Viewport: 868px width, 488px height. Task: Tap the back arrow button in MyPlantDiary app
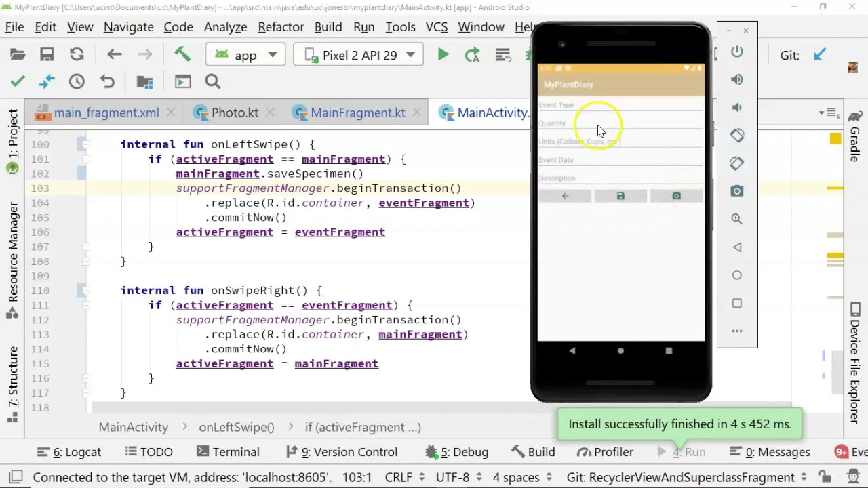point(565,196)
